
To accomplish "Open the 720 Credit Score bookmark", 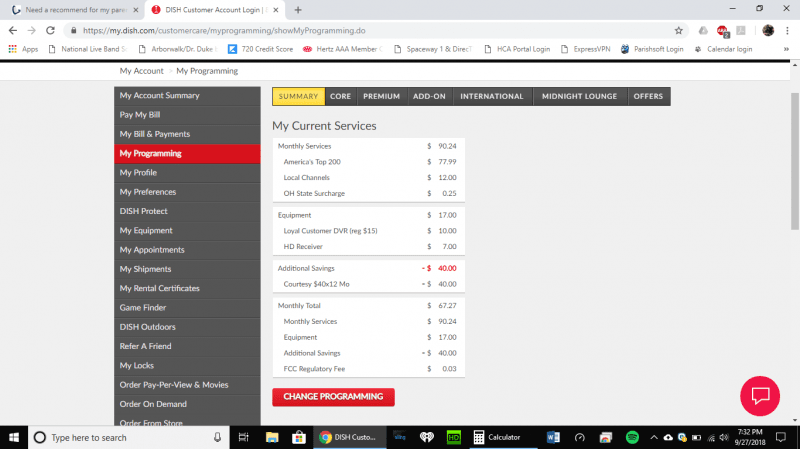I will point(260,49).
